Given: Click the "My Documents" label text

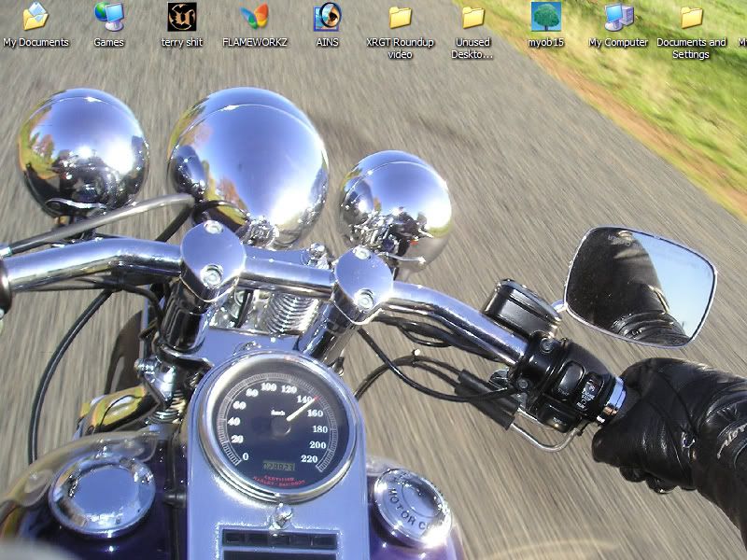Looking at the screenshot, I should tap(36, 42).
